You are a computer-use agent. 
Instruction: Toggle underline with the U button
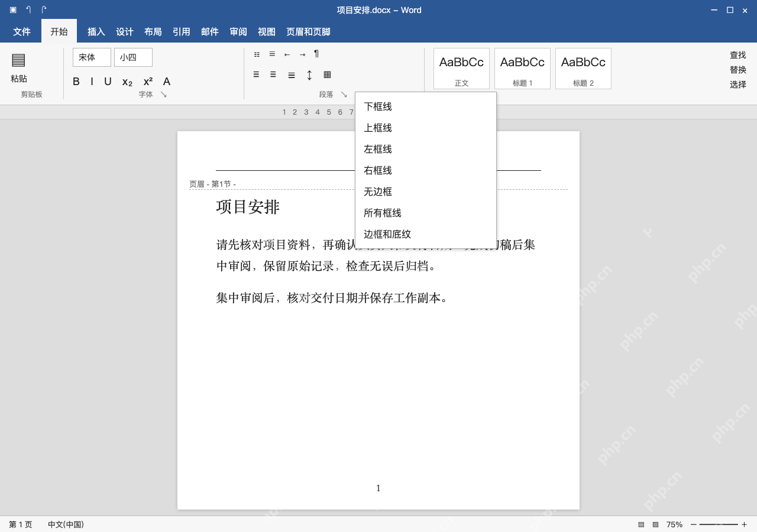108,82
